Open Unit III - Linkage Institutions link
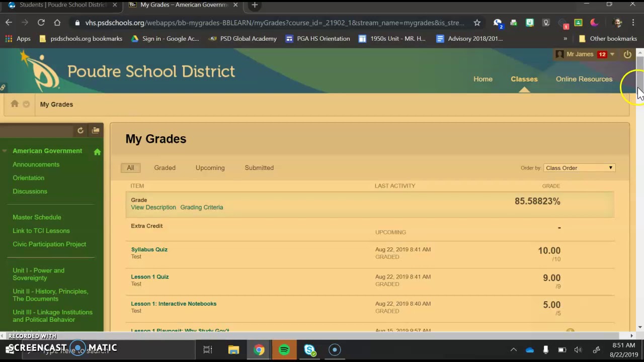Image resolution: width=644 pixels, height=362 pixels. click(53, 316)
